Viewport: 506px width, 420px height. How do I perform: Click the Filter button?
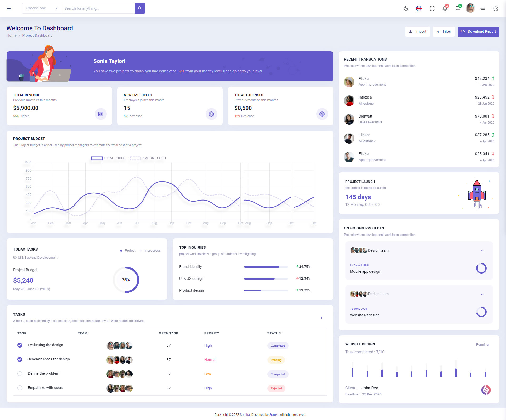tap(444, 31)
